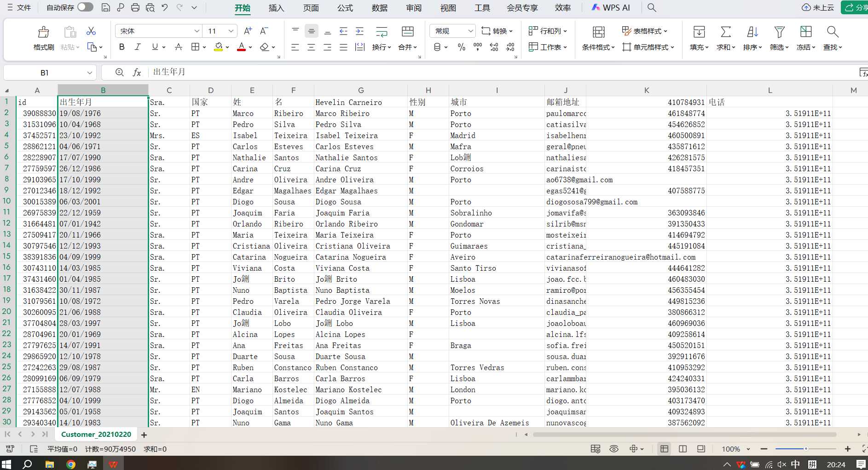Open the 插入 (Insert) tab
Screen dimensions: 868x470
coord(276,8)
